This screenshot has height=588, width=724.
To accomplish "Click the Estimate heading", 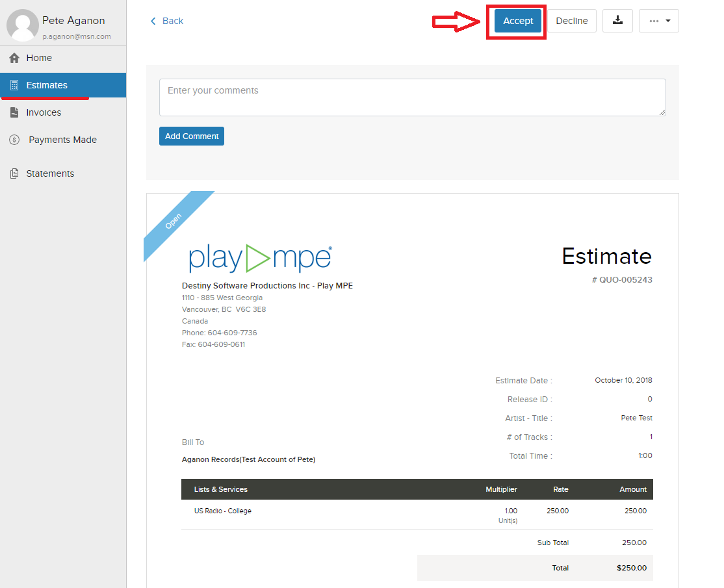I will (607, 256).
